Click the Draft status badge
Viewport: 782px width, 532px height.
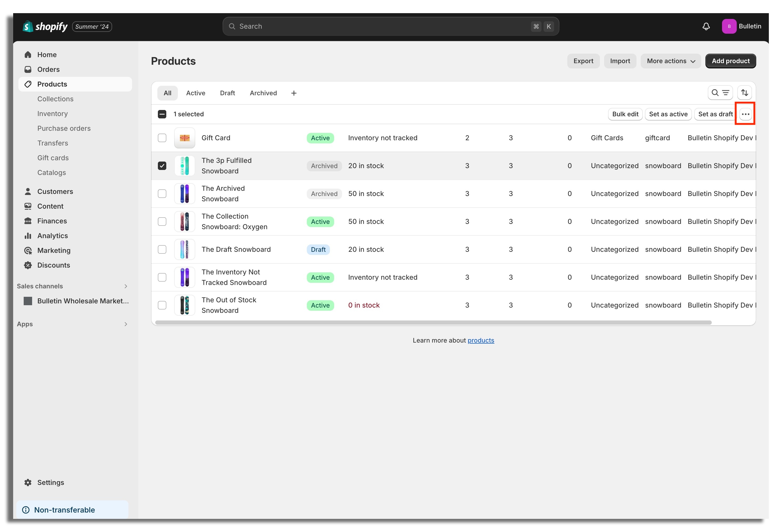318,250
